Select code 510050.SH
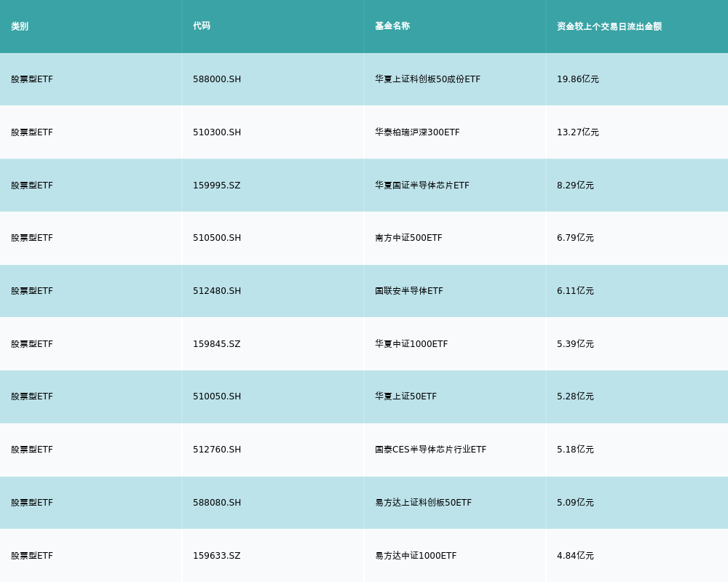 217,396
